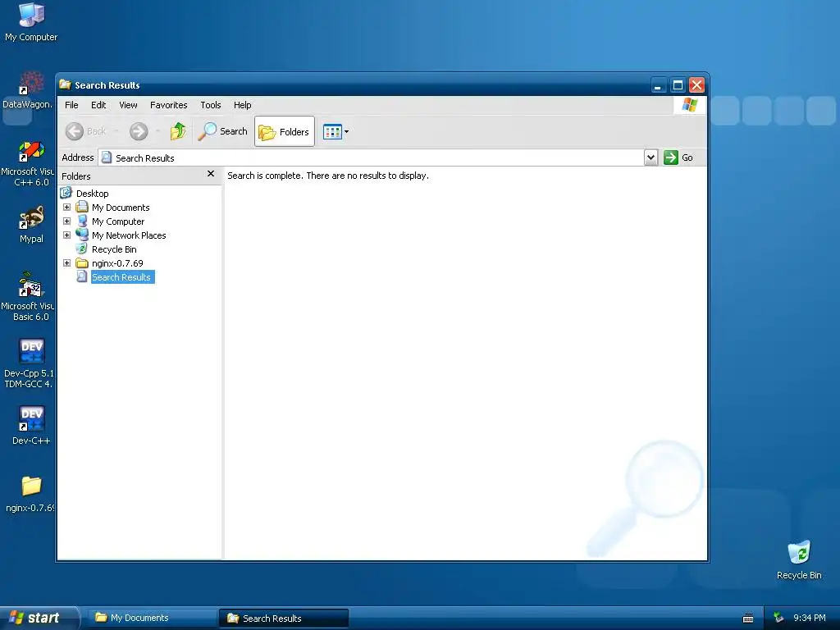
Task: Minimize the Search Results window
Action: [x=659, y=85]
